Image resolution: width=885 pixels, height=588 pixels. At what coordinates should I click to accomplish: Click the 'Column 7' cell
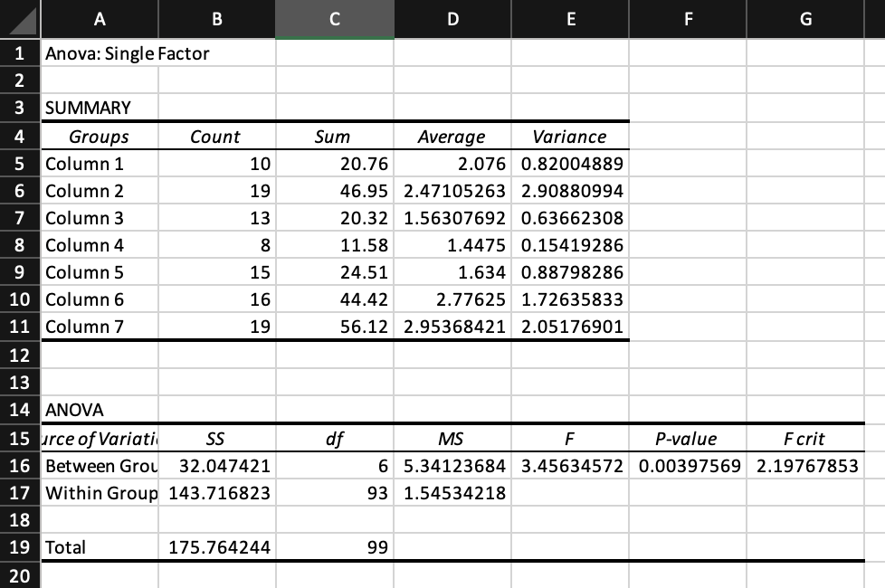(x=100, y=327)
